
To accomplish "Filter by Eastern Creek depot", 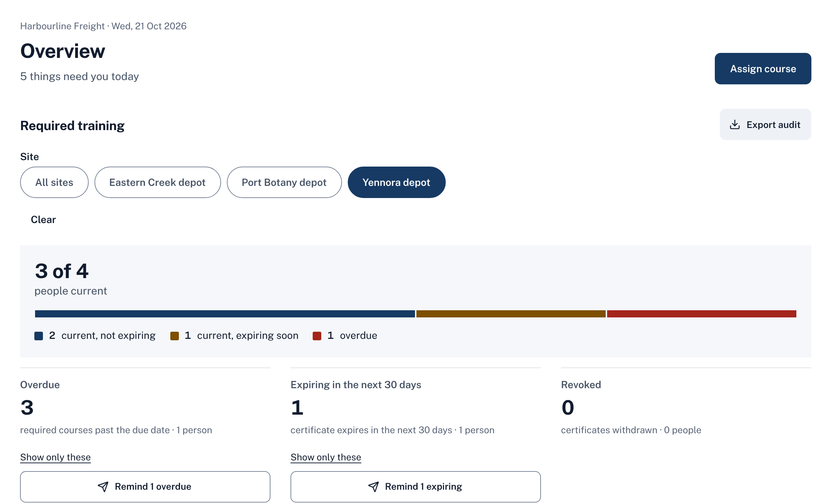I will click(157, 182).
